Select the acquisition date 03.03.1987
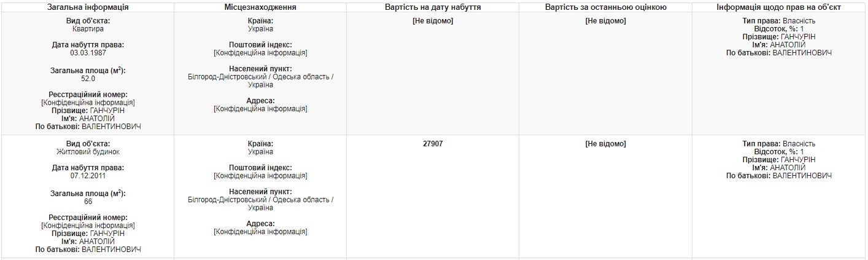868x260 pixels. tap(88, 53)
